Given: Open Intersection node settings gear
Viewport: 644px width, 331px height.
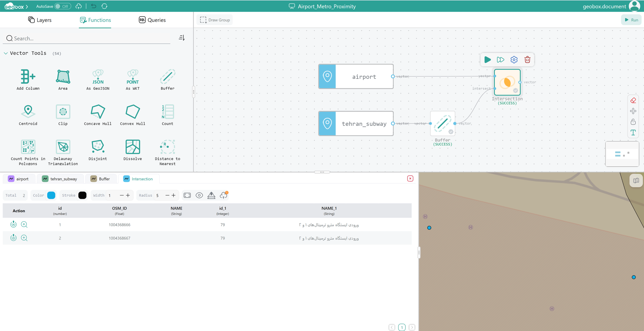Looking at the screenshot, I should pos(514,60).
